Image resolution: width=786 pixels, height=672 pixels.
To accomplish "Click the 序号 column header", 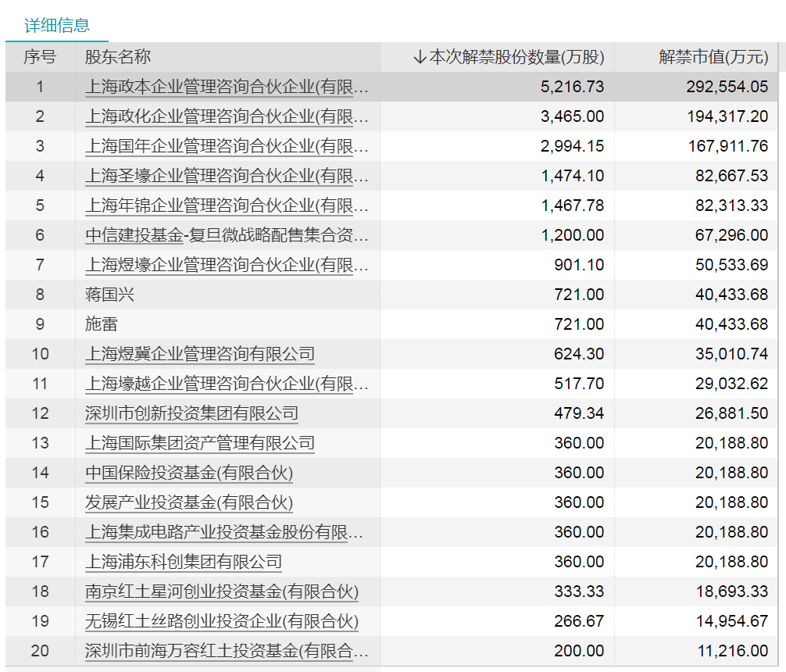I will tap(40, 57).
